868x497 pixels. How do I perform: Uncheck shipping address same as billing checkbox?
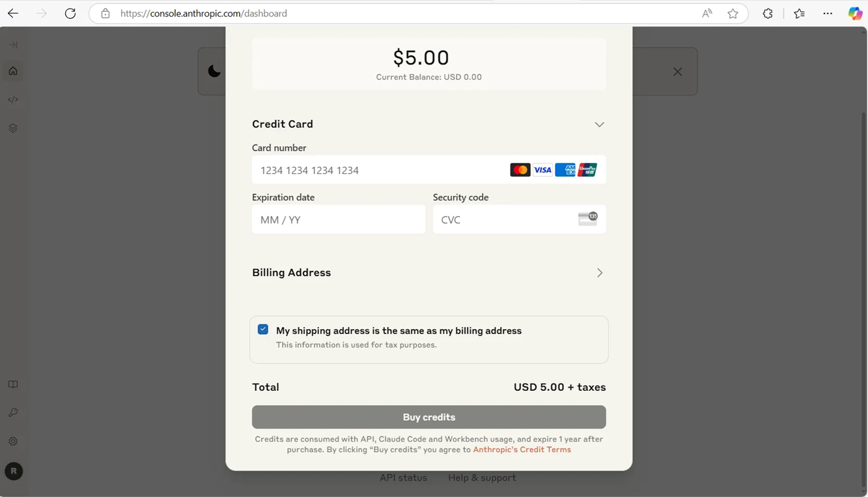click(263, 330)
